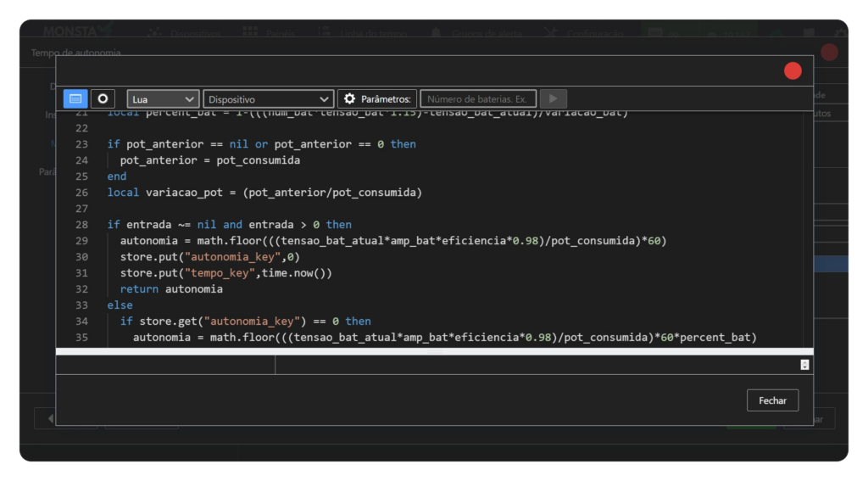Focus the Número de baterias input field

point(478,99)
